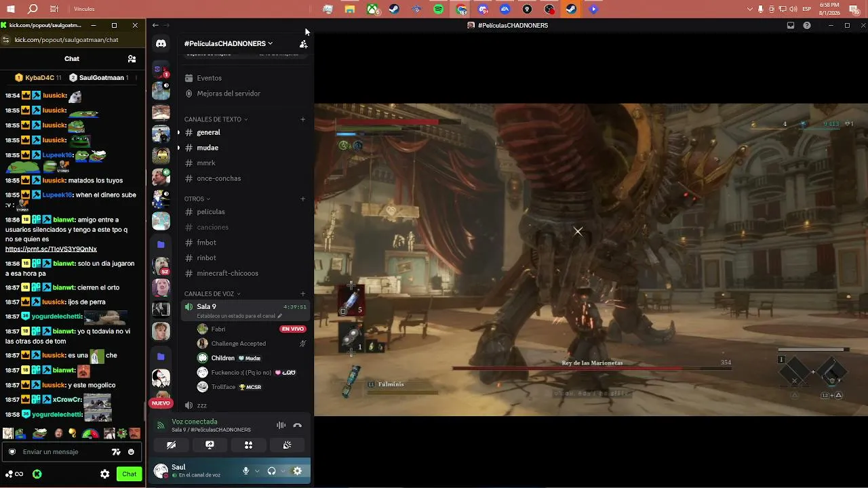Switch to the mmrk channel
Screen dimensions: 868x488
[x=245, y=163]
